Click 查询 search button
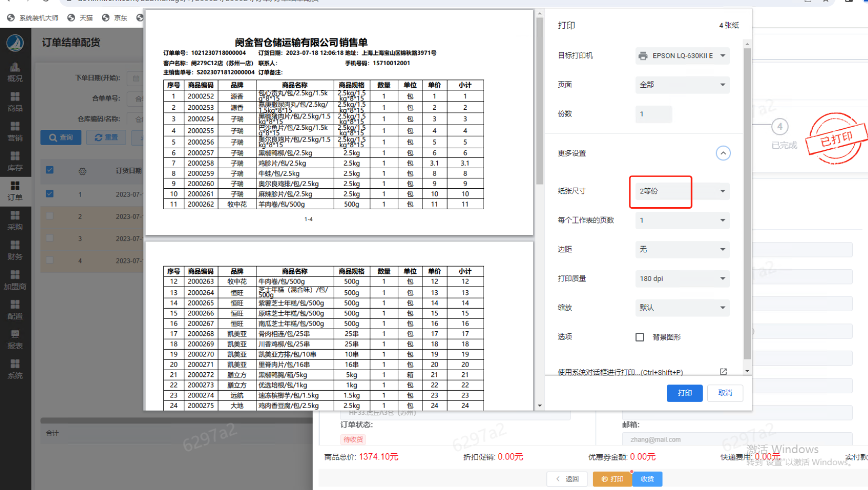 point(61,138)
